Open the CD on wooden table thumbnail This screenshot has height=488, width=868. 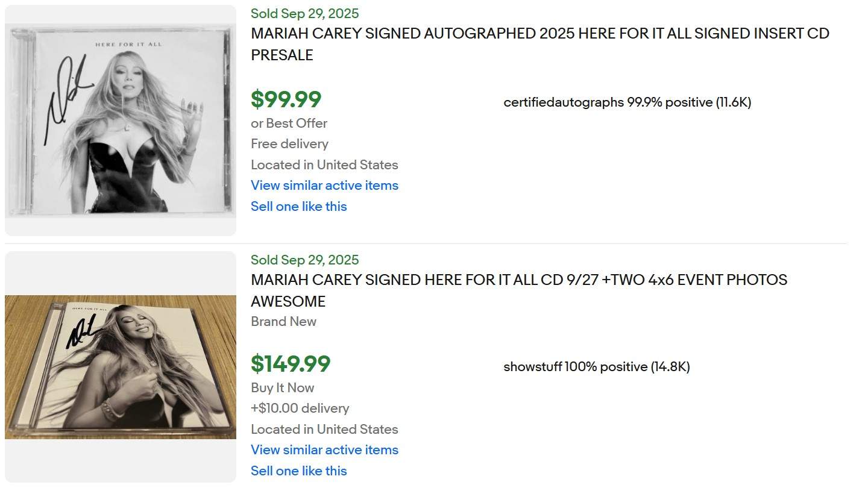pos(121,366)
